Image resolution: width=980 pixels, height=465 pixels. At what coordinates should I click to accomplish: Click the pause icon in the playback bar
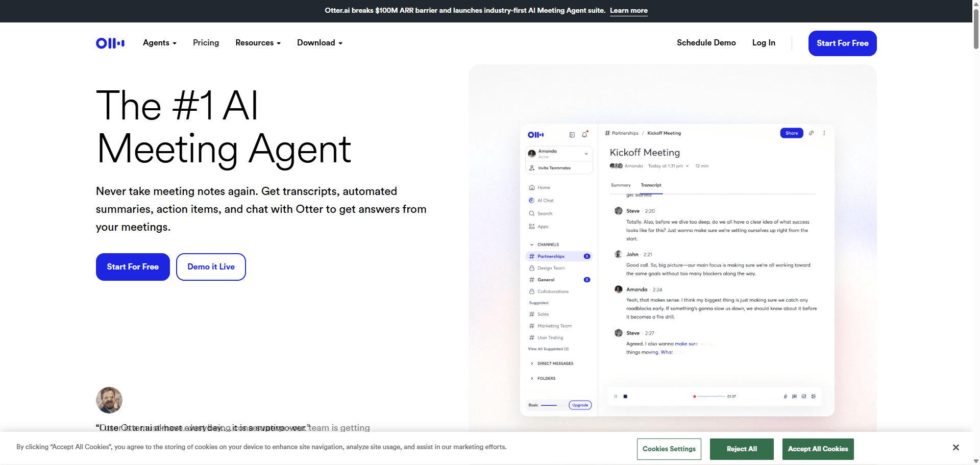tap(616, 397)
